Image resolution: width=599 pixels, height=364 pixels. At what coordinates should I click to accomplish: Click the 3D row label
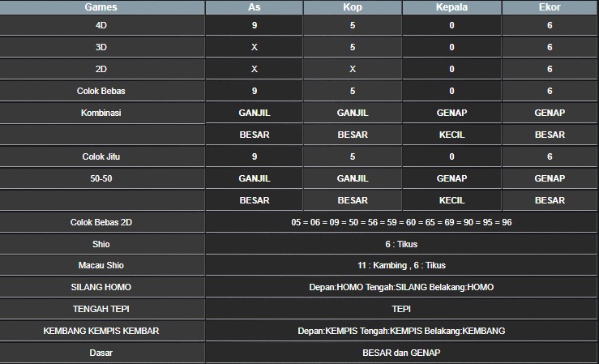point(101,48)
